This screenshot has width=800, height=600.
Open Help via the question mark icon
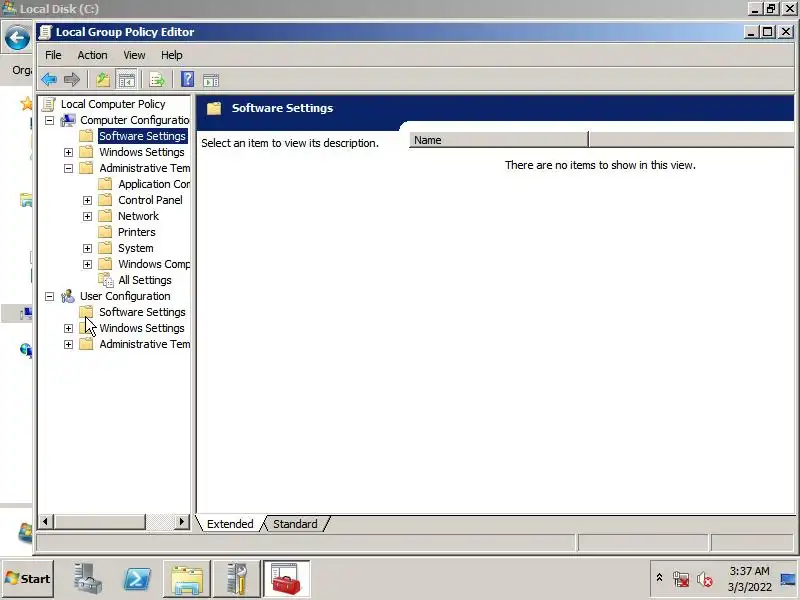187,79
